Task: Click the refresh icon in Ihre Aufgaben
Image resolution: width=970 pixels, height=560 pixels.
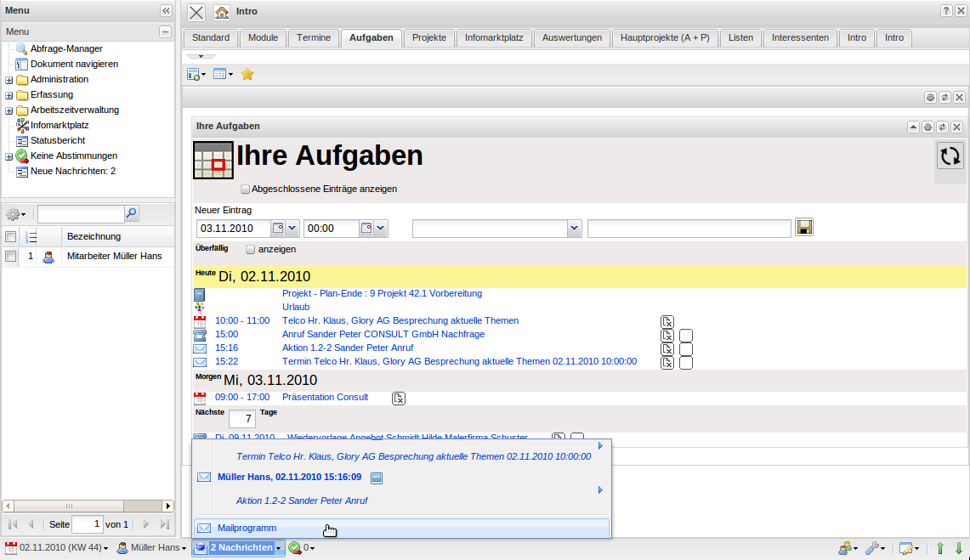Action: pyautogui.click(x=950, y=156)
